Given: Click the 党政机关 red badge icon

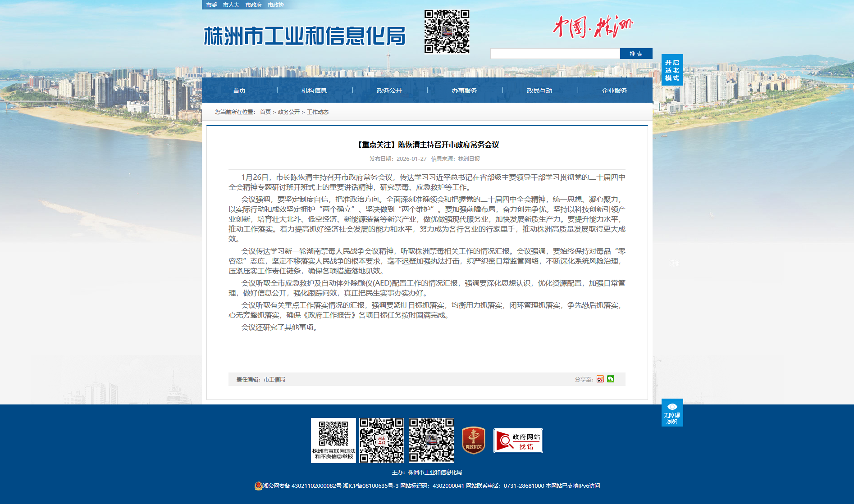Looking at the screenshot, I should tap(474, 440).
